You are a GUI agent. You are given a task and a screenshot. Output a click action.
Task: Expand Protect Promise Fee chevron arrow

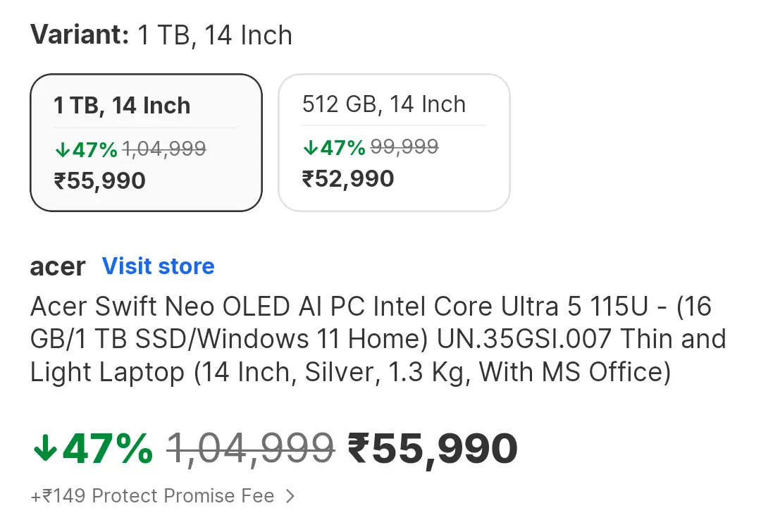pos(290,496)
